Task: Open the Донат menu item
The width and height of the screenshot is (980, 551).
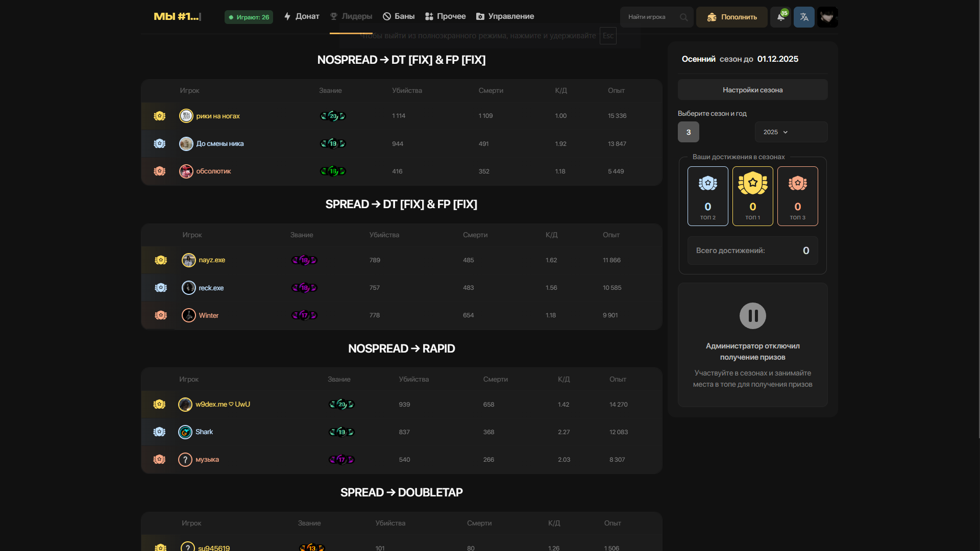Action: pyautogui.click(x=302, y=16)
